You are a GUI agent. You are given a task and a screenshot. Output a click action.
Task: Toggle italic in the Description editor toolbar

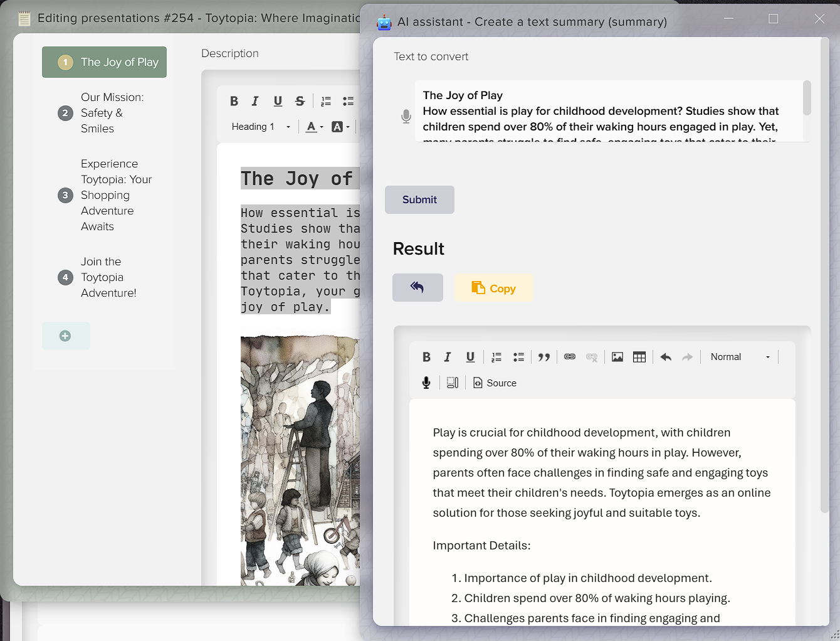pyautogui.click(x=255, y=101)
